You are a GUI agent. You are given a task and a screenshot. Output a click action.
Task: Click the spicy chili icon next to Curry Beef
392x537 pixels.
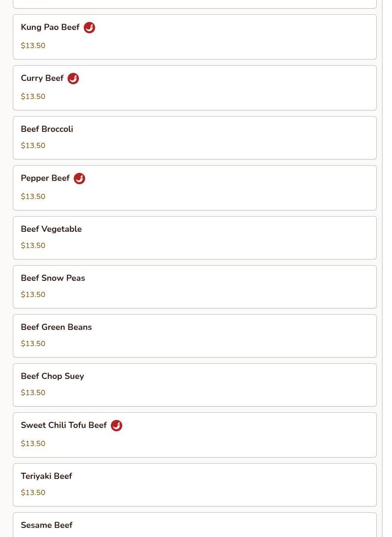click(73, 79)
